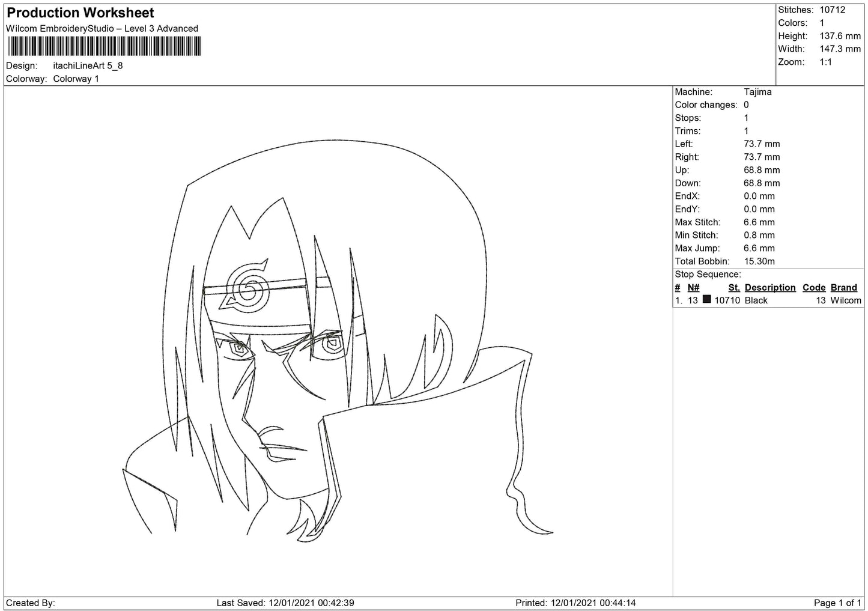
Task: Click the "Trims:" label
Action: [688, 131]
